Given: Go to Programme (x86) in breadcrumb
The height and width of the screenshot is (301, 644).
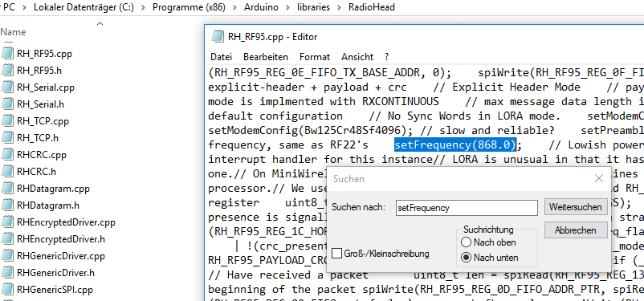Looking at the screenshot, I should click(189, 7).
